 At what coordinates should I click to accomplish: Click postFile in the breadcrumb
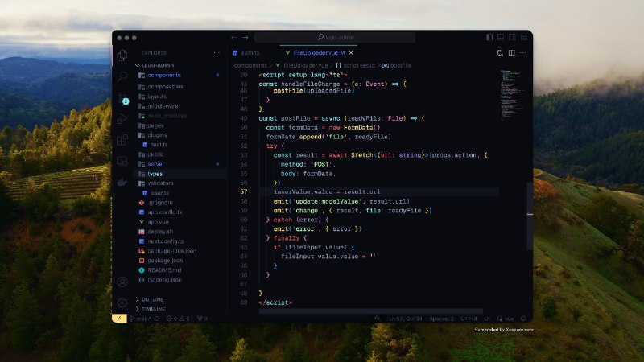400,65
